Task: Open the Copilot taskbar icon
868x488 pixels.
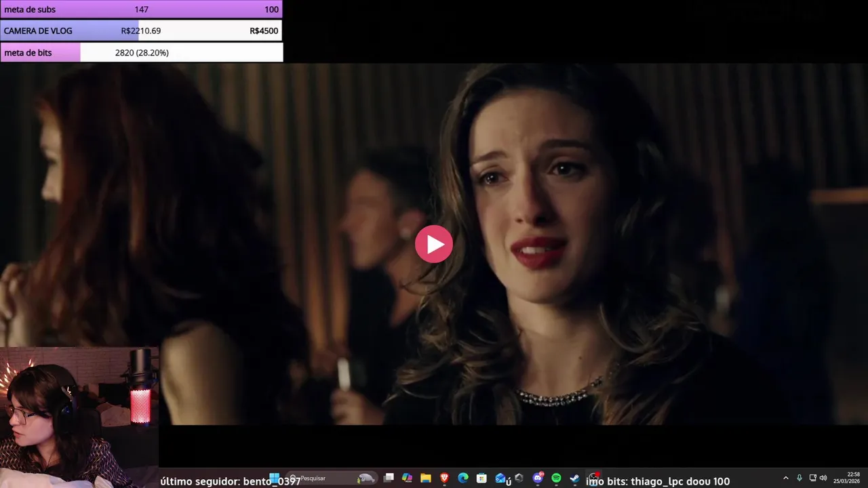Action: click(407, 479)
